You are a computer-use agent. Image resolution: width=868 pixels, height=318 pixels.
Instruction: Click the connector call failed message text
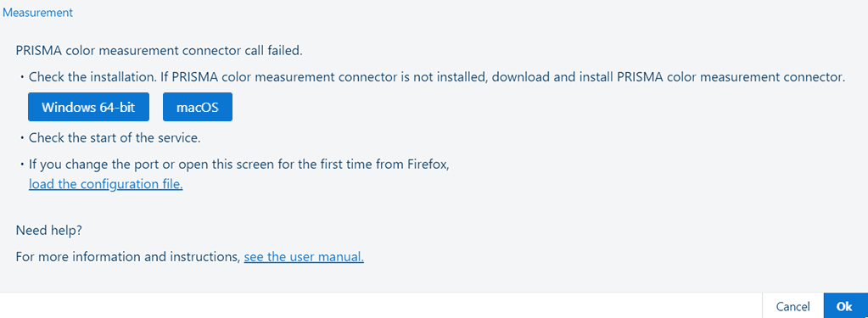tap(160, 52)
